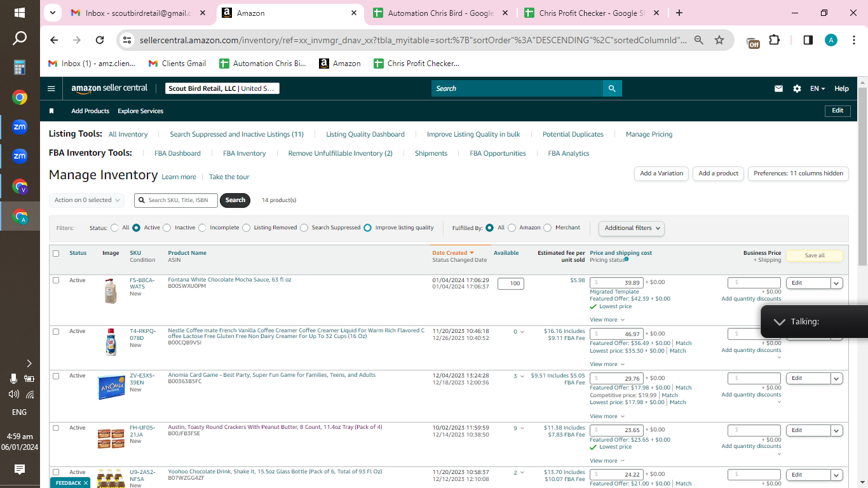
Task: Bookmark this page with the star icon
Action: click(719, 40)
